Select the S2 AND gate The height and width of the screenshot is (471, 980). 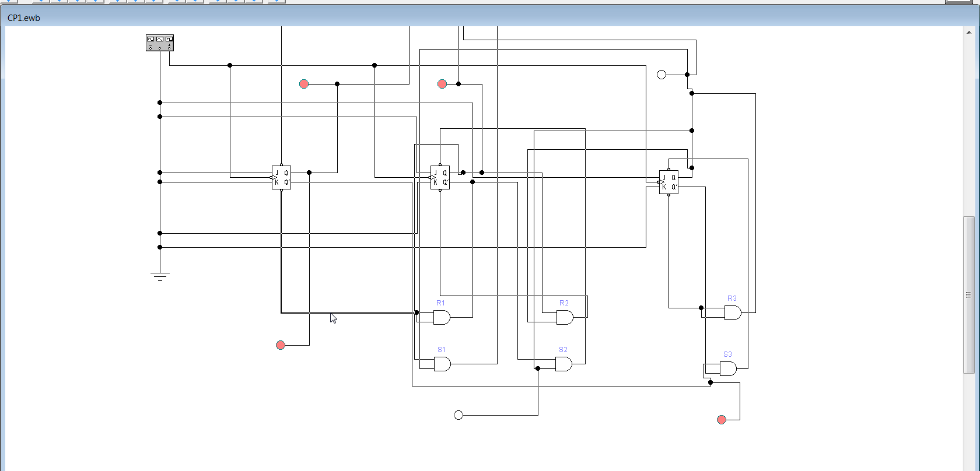click(563, 364)
